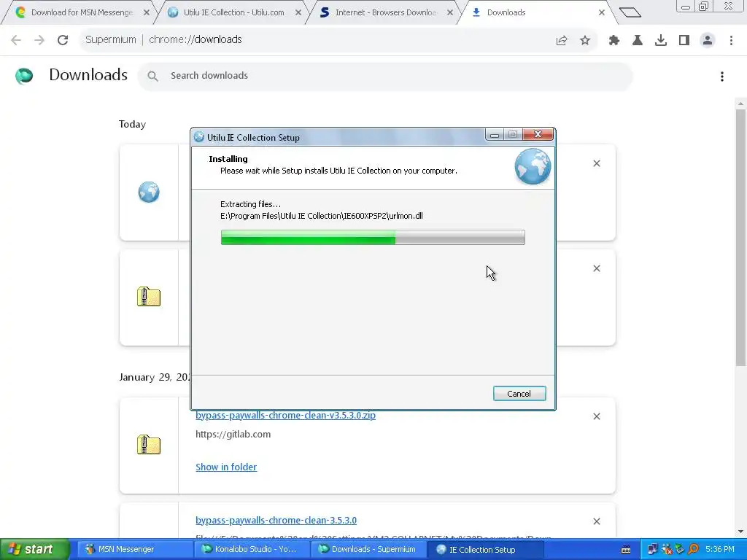
Task: Open the Windows start menu
Action: 35,550
